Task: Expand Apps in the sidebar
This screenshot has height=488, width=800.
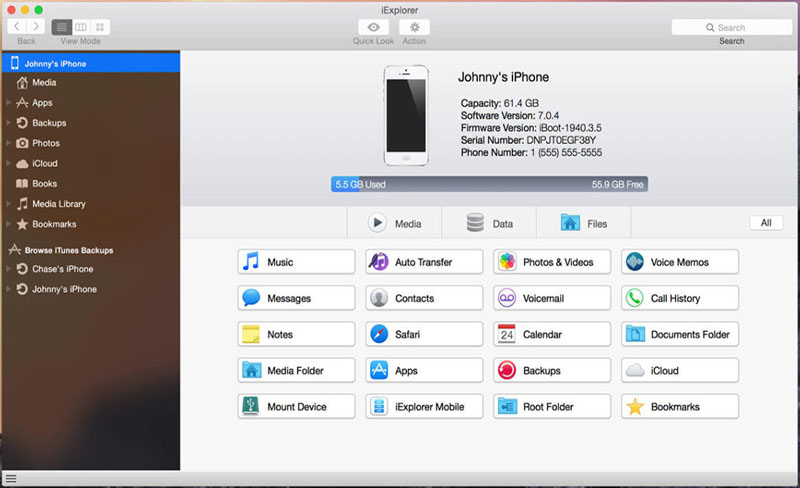Action: (9, 103)
